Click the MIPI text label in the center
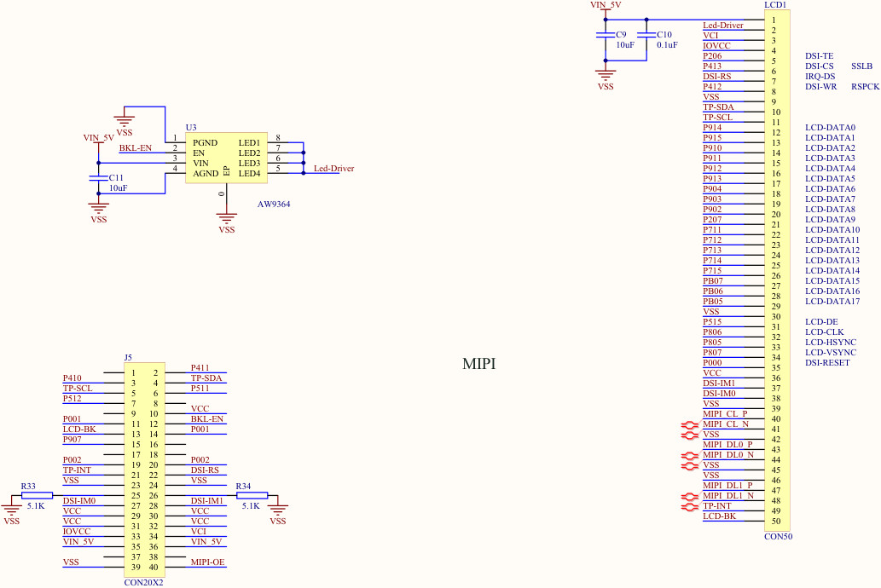This screenshot has width=881, height=588. pyautogui.click(x=478, y=364)
